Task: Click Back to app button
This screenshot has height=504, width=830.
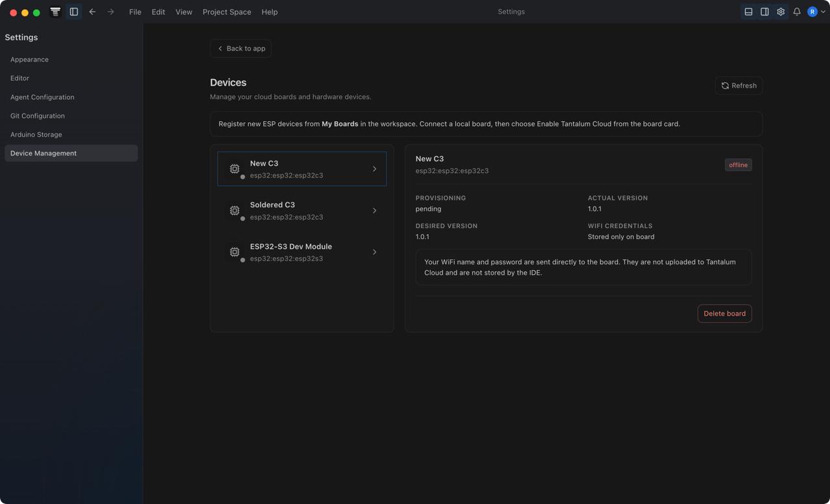Action: point(241,49)
